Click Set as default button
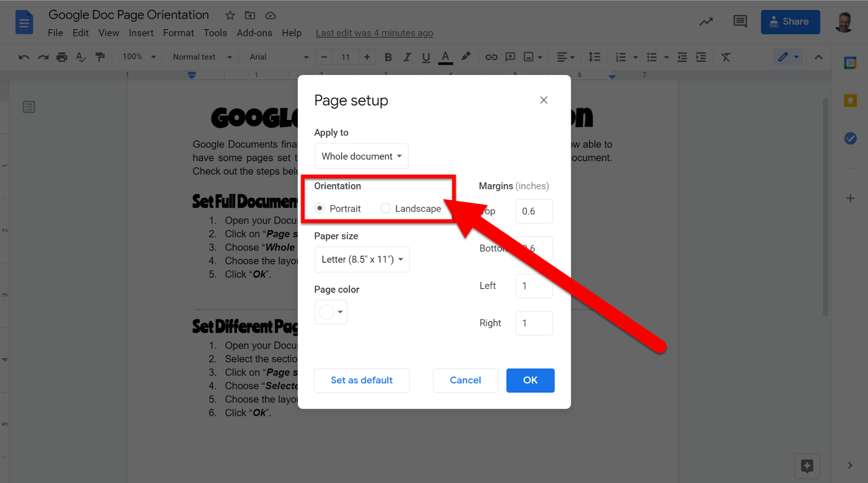 362,381
